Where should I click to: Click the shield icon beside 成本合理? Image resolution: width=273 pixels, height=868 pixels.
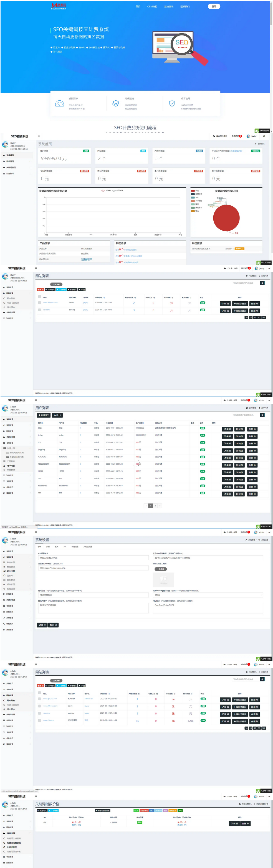(172, 103)
